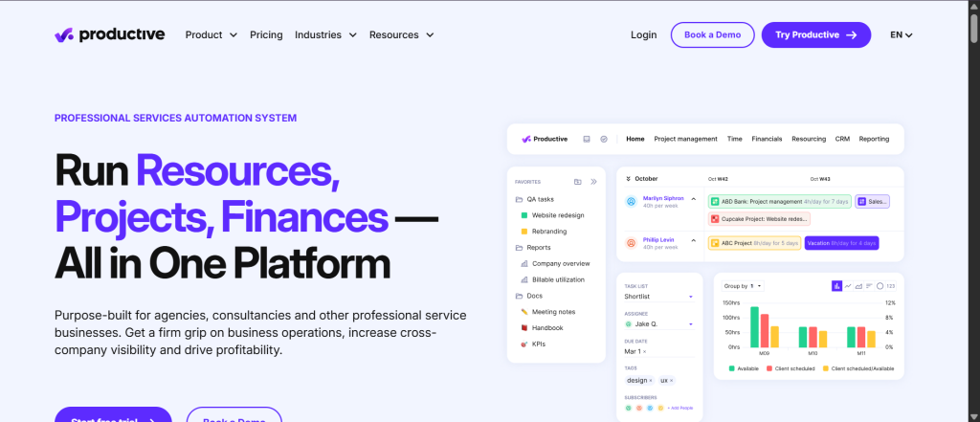Open the Product dropdown menu
Image resolution: width=980 pixels, height=422 pixels.
211,34
